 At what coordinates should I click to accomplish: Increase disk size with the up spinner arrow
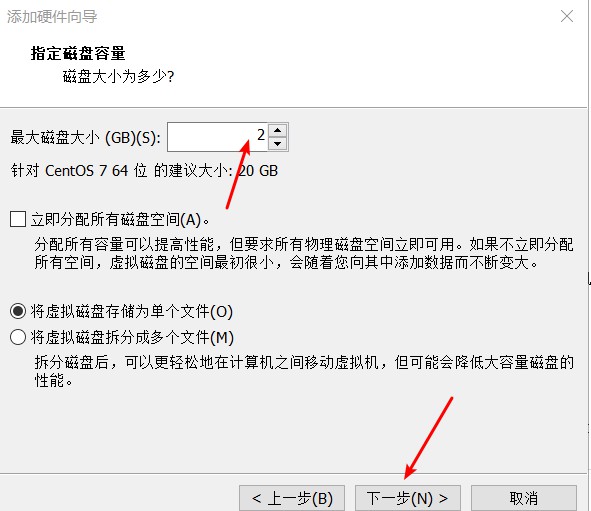(278, 130)
